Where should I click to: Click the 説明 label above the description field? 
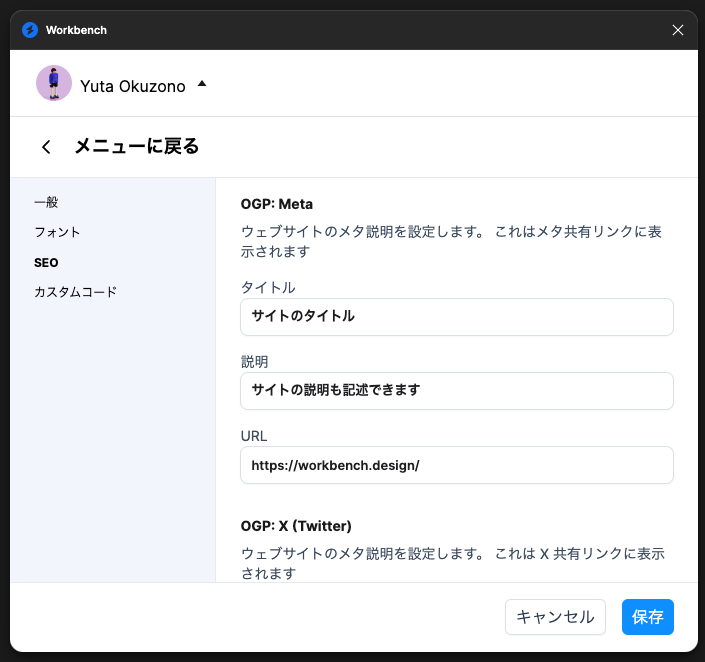[254, 362]
